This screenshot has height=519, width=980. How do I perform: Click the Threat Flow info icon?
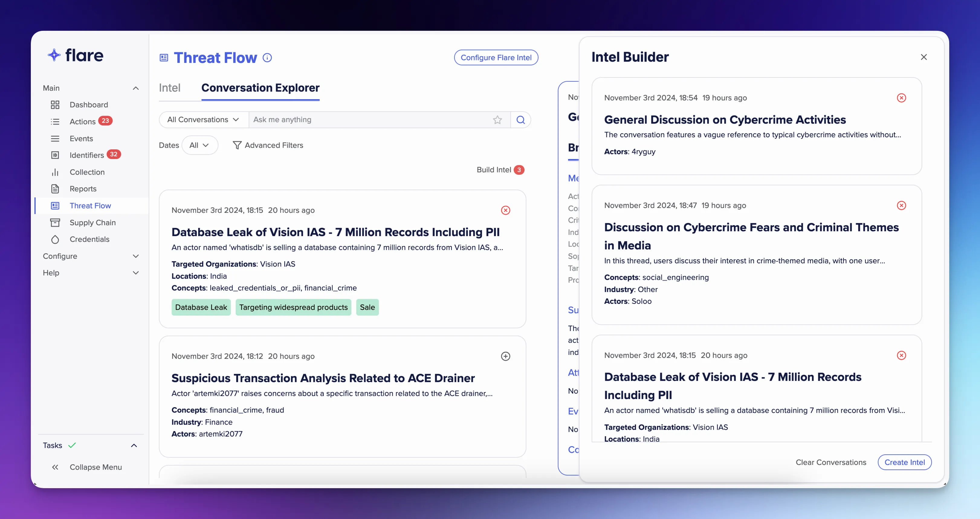[x=267, y=58]
